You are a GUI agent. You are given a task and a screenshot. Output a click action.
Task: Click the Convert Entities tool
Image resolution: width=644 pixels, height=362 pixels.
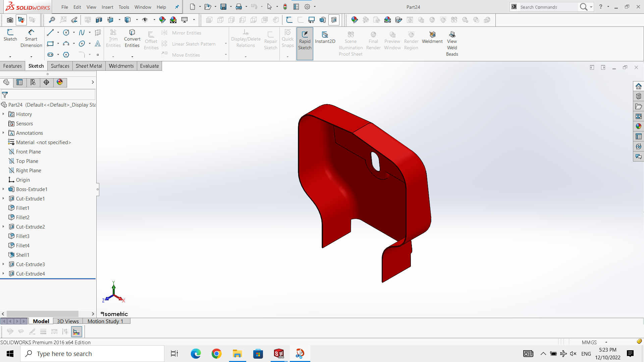click(132, 38)
